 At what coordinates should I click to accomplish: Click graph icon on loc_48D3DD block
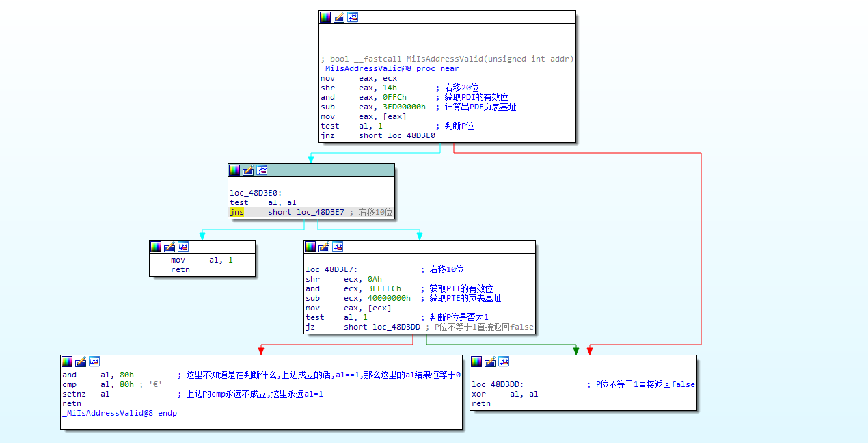coord(504,362)
